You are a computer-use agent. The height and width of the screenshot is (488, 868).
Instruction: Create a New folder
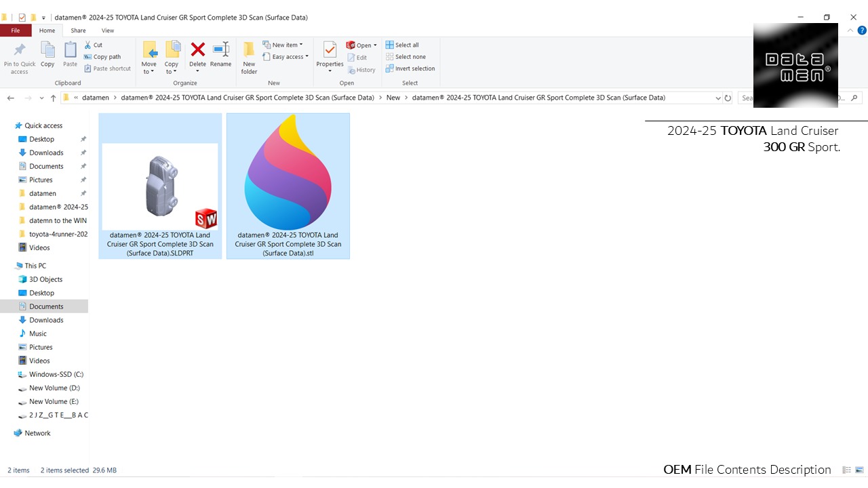[x=250, y=58]
